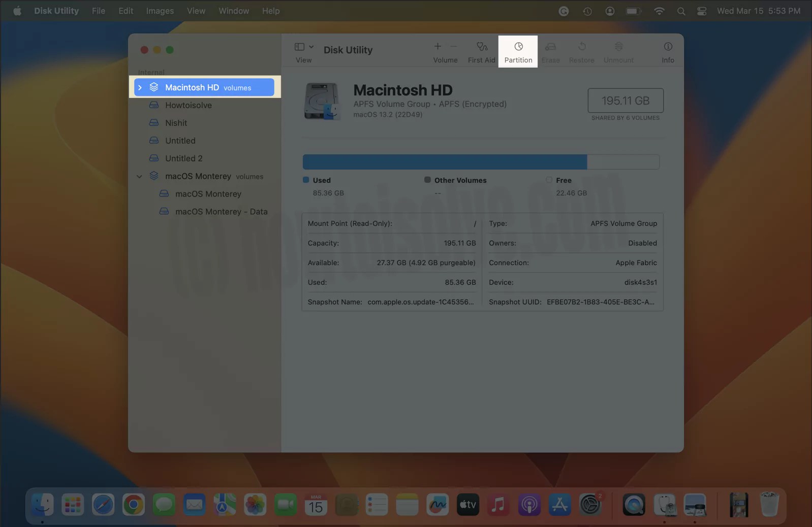Screen dimensions: 812x527
Task: Open the Edit menu
Action: [126, 11]
